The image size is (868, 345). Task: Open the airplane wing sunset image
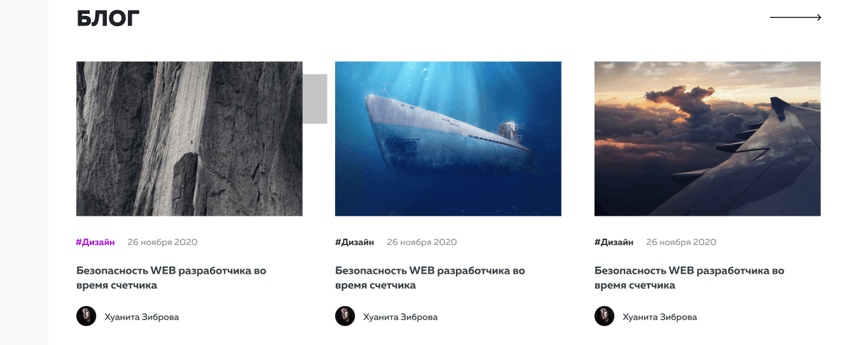(707, 139)
